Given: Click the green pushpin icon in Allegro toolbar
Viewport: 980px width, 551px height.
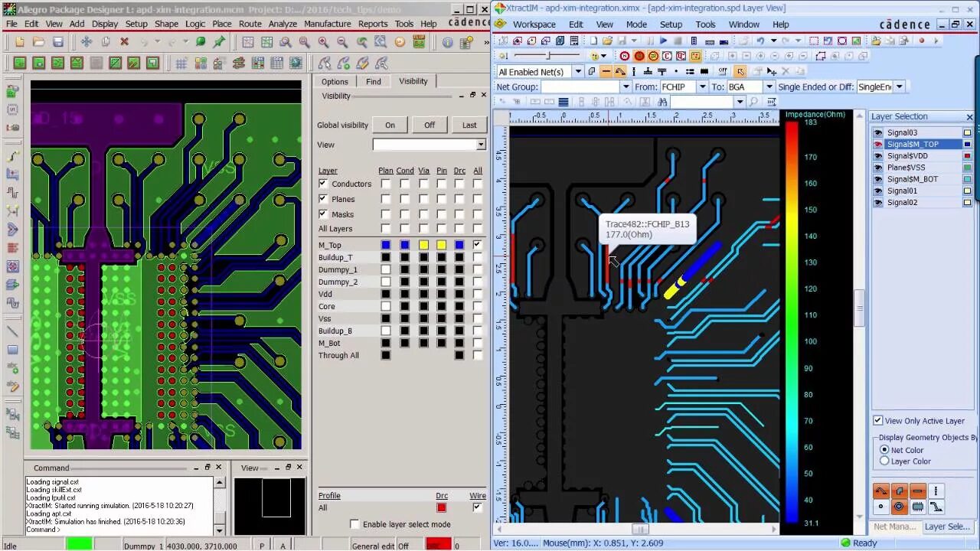Looking at the screenshot, I should click(x=220, y=42).
